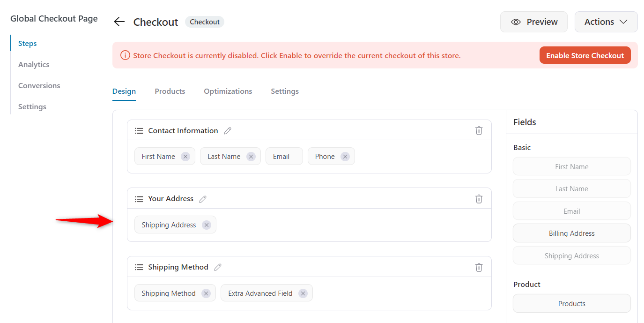Click the info icon in the alert banner
The width and height of the screenshot is (644, 323).
[125, 55]
